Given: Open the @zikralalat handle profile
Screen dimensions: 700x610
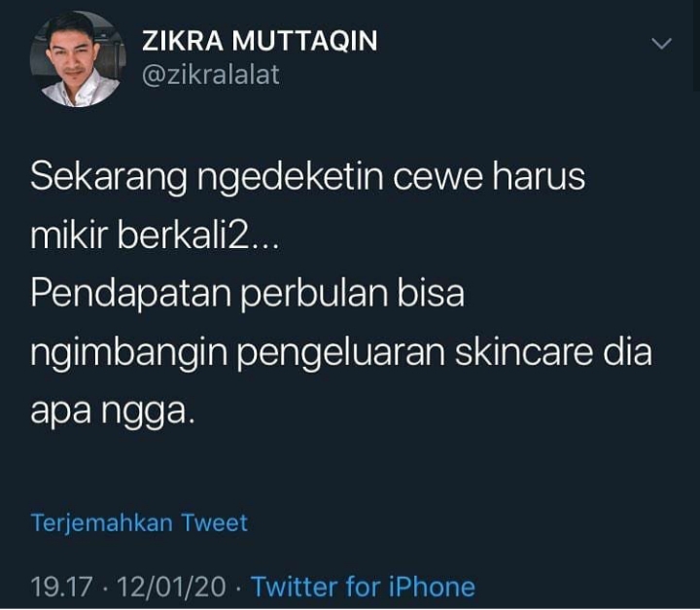Looking at the screenshot, I should (211, 74).
